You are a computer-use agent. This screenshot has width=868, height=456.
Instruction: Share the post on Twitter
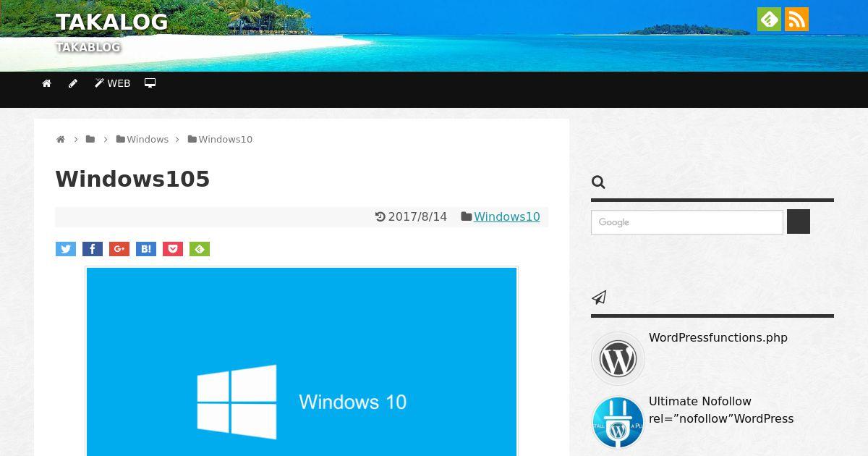pyautogui.click(x=66, y=249)
